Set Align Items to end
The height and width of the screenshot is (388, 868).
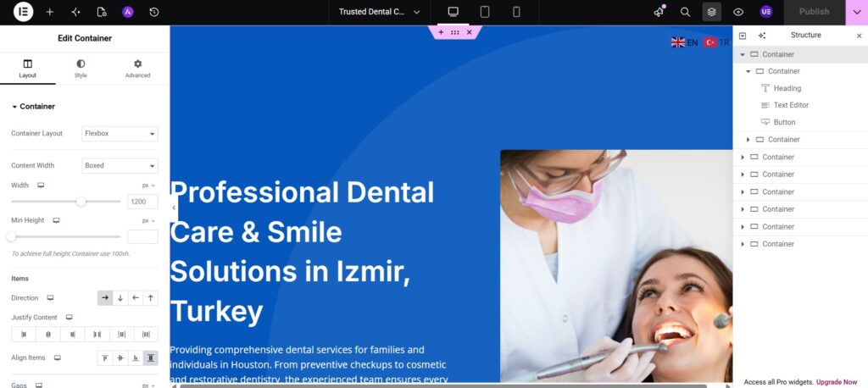click(136, 358)
